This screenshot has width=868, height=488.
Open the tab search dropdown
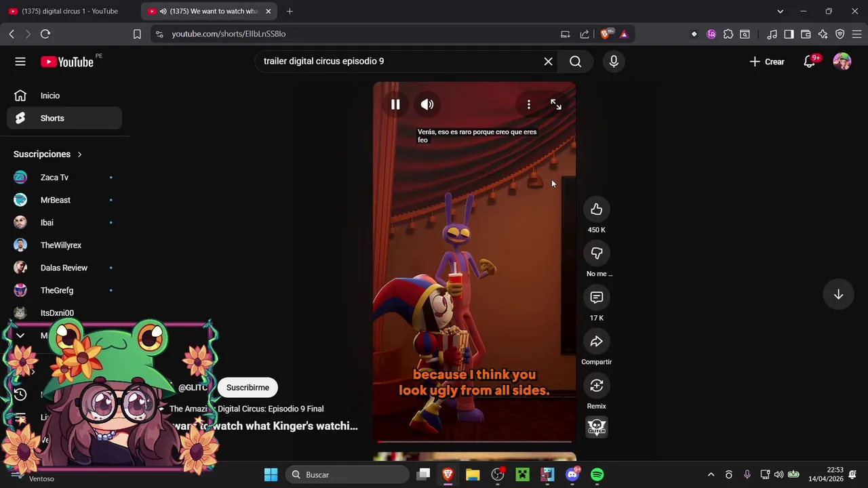[x=780, y=11]
